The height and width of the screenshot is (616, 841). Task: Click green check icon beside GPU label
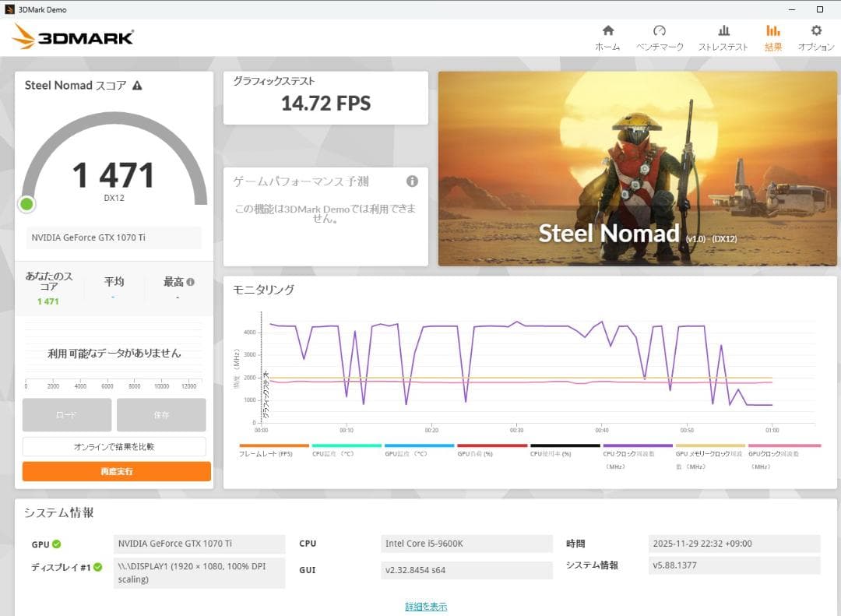tap(57, 544)
